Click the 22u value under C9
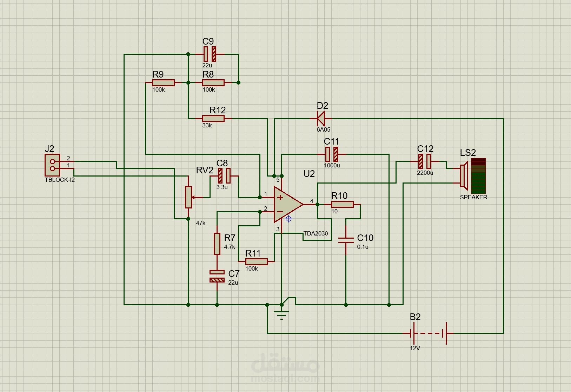This screenshot has width=571, height=392. pyautogui.click(x=207, y=65)
